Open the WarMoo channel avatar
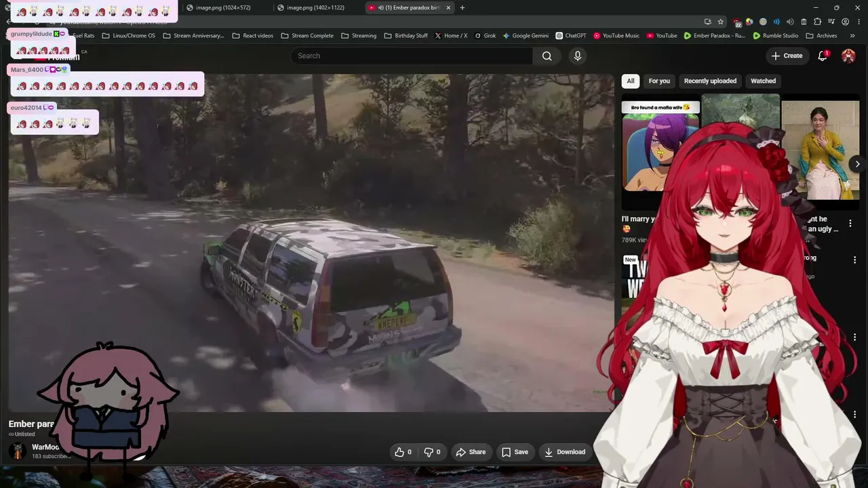 [x=18, y=451]
